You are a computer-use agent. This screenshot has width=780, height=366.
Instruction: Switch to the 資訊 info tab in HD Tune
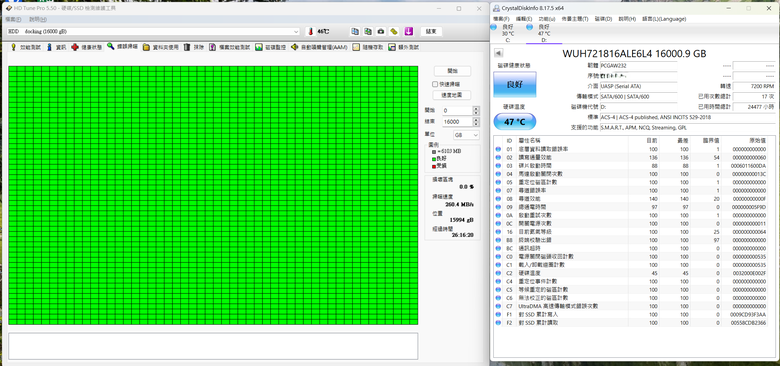(56, 47)
